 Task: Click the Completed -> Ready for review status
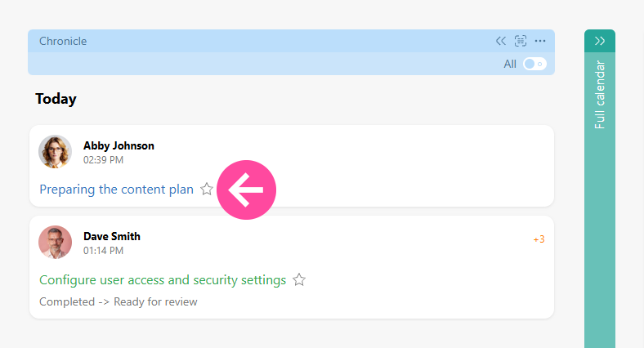pos(119,301)
